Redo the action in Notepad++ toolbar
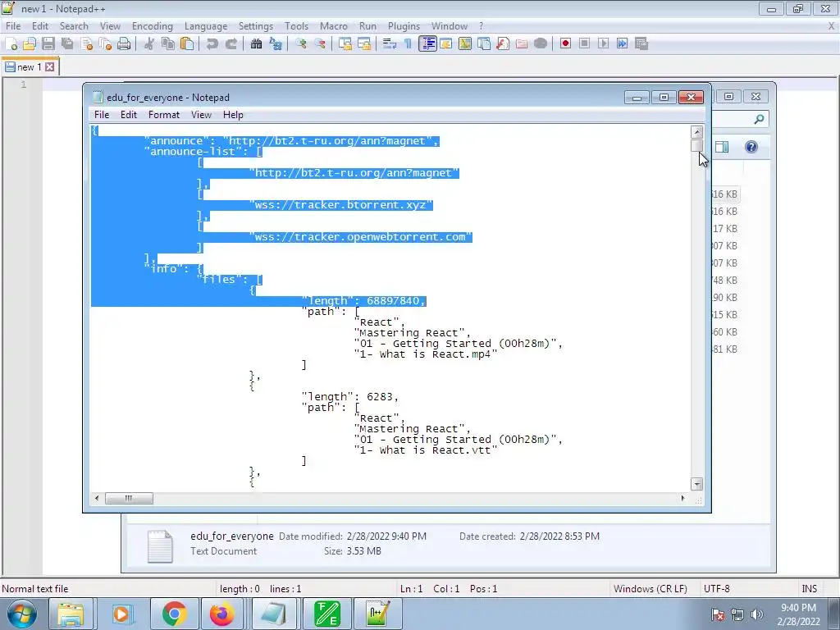This screenshot has height=630, width=840. 231,44
